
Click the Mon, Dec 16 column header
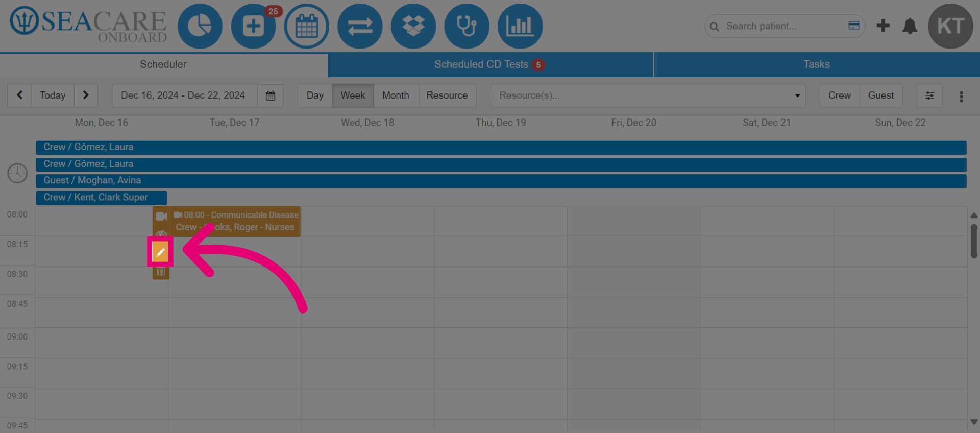(102, 123)
